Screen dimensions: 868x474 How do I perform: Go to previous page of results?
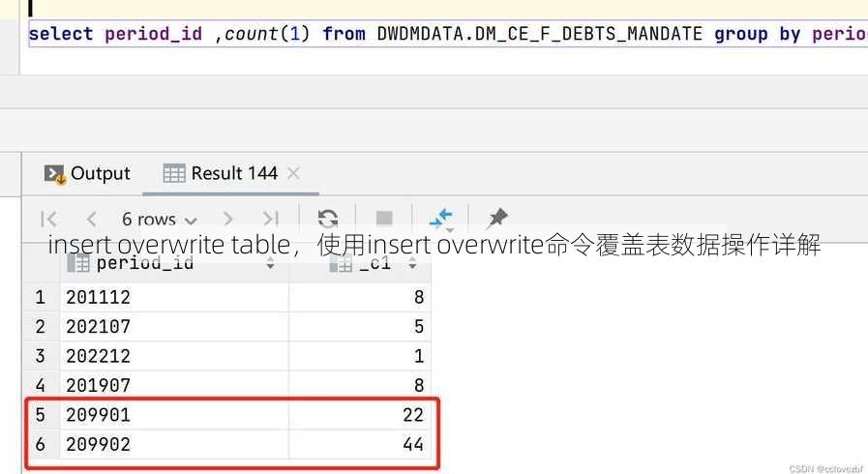tap(91, 219)
